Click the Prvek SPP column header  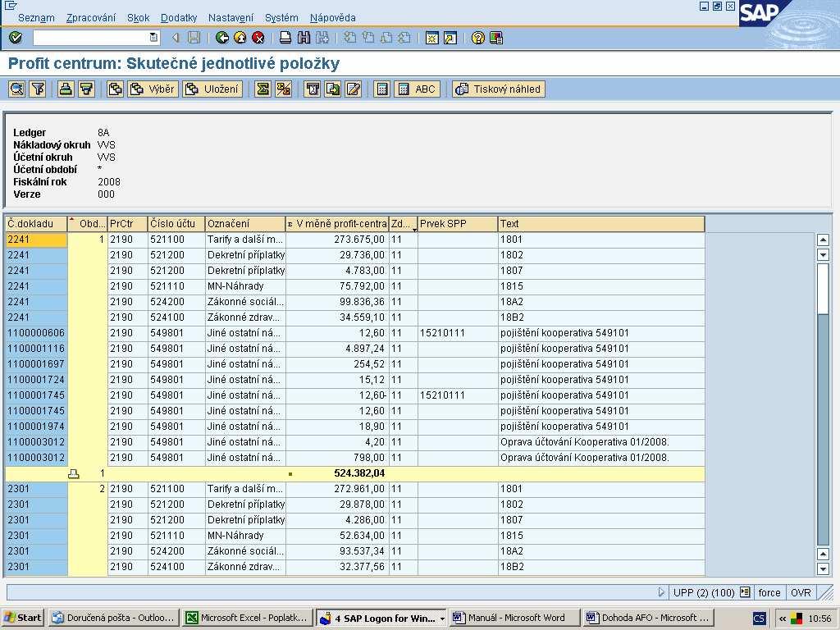(x=458, y=224)
